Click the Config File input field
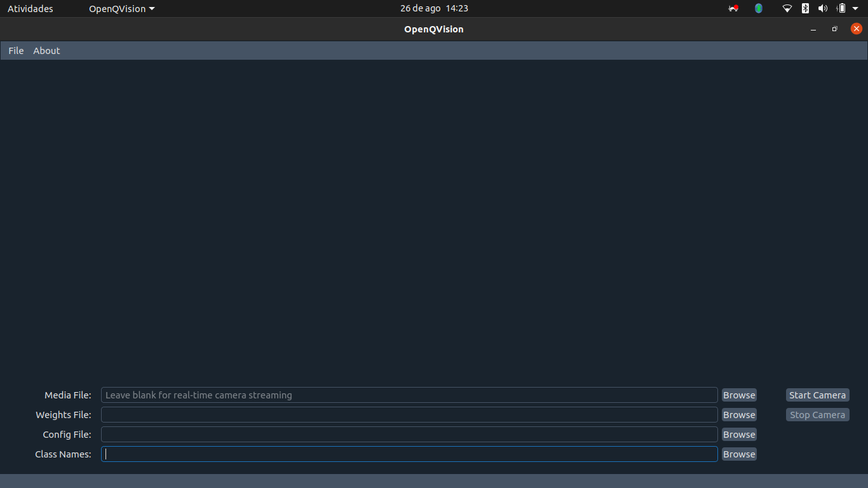This screenshot has width=868, height=488. [x=409, y=435]
